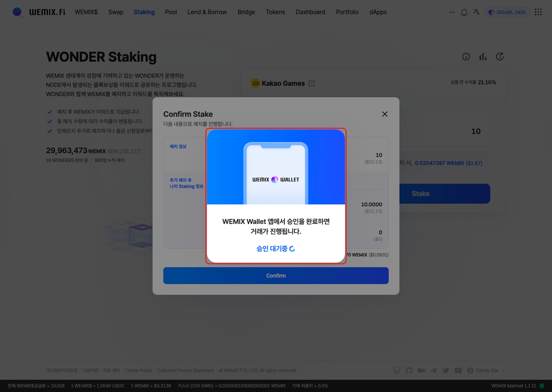Open the 0x1a2b...1a2b wallet account menu

(x=507, y=12)
